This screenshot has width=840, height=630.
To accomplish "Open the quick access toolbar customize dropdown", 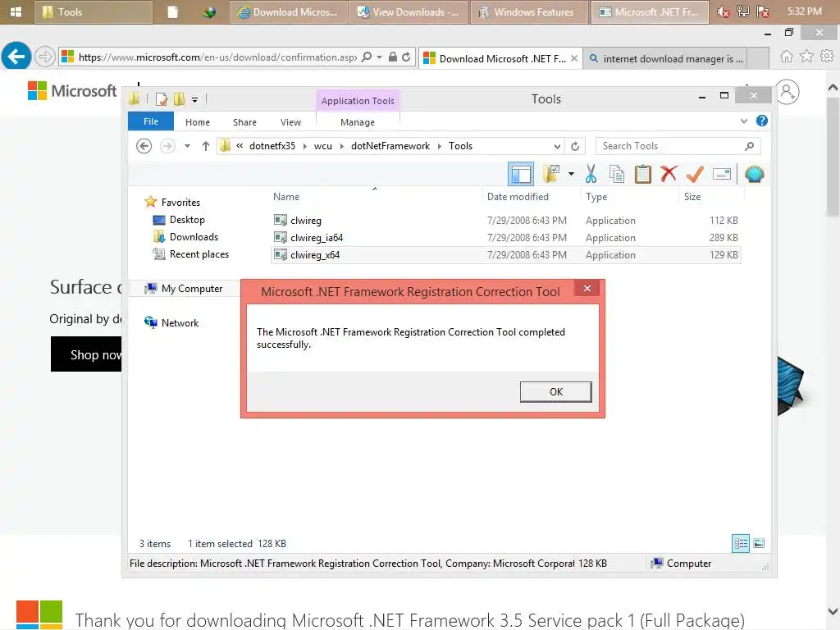I will [195, 99].
